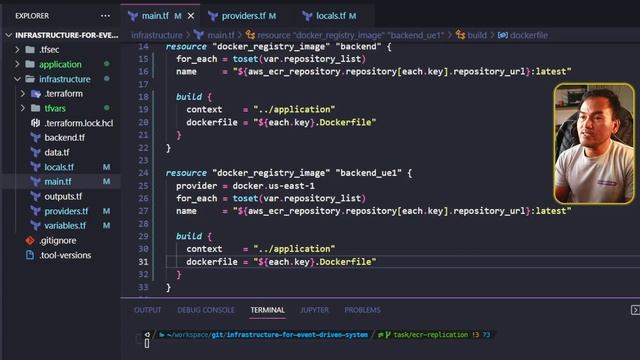Expand the .terraform folder chevron

coord(23,93)
